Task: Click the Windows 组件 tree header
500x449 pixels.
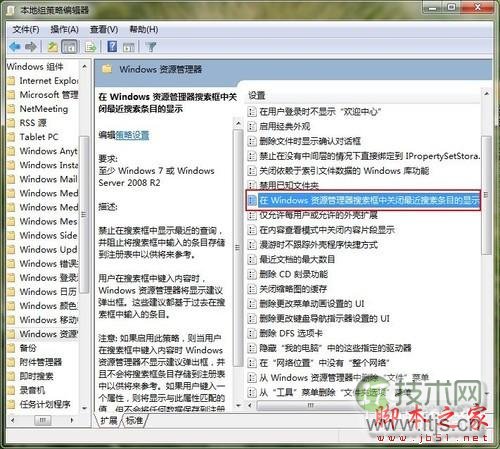Action: [x=35, y=67]
